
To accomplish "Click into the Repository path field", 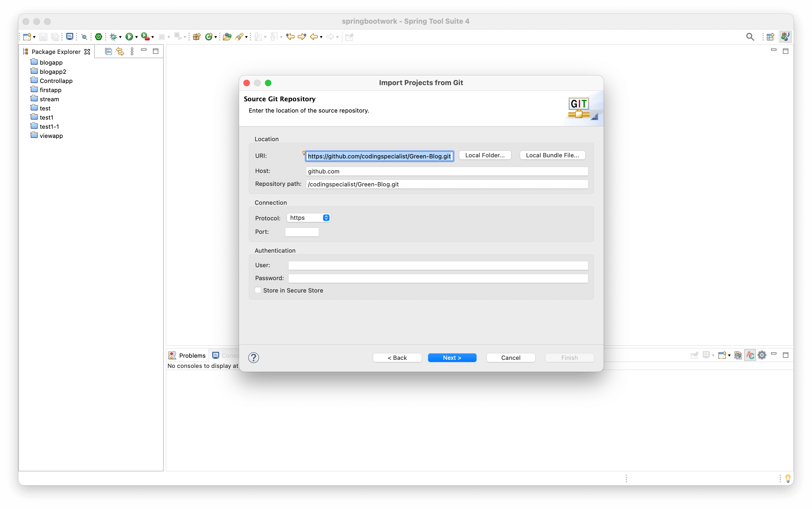I will pos(447,184).
